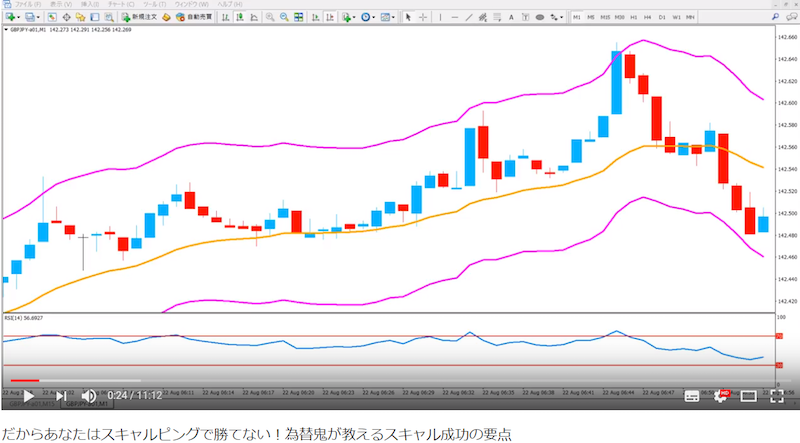Expand the new chart dropdown arrow
This screenshot has height=443, width=800.
tap(18, 17)
